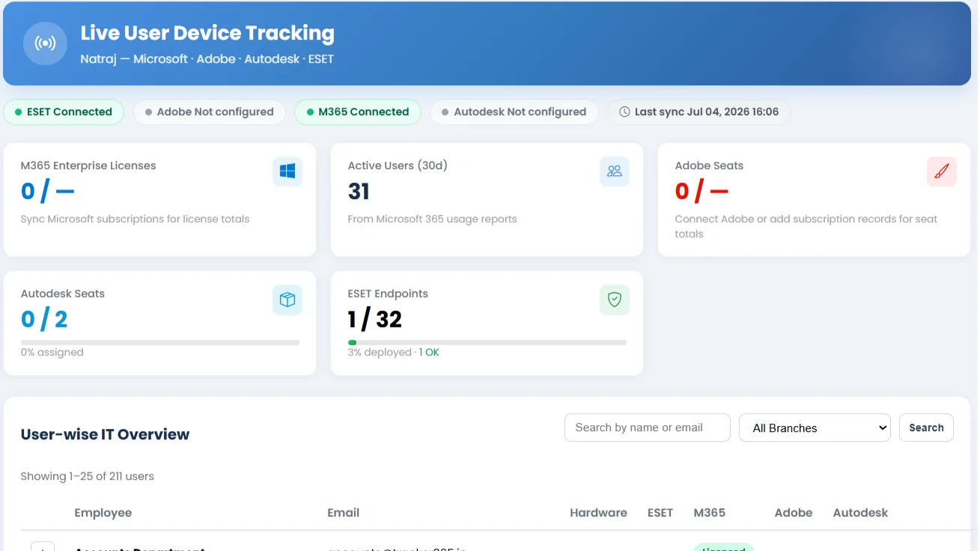
Task: Click the clock icon beside Last sync
Action: pyautogui.click(x=624, y=112)
